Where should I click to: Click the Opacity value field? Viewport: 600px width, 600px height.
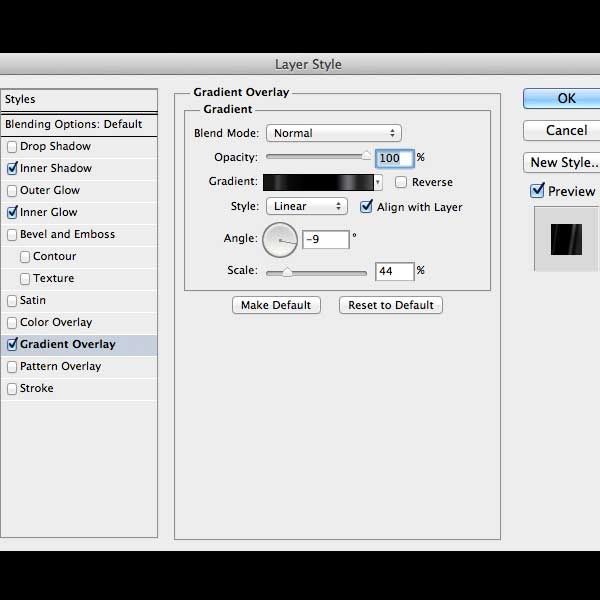click(x=395, y=158)
